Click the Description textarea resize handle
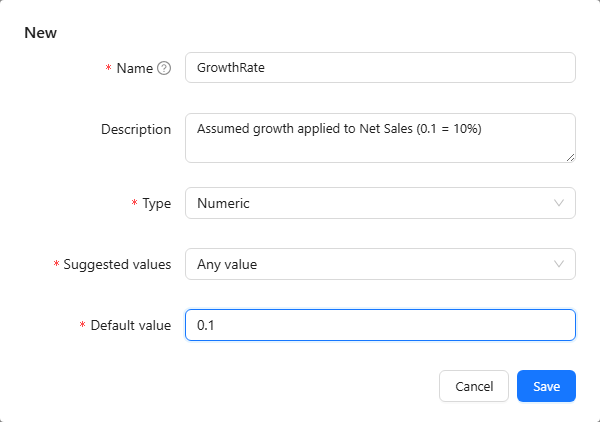The height and width of the screenshot is (422, 600). click(x=570, y=157)
